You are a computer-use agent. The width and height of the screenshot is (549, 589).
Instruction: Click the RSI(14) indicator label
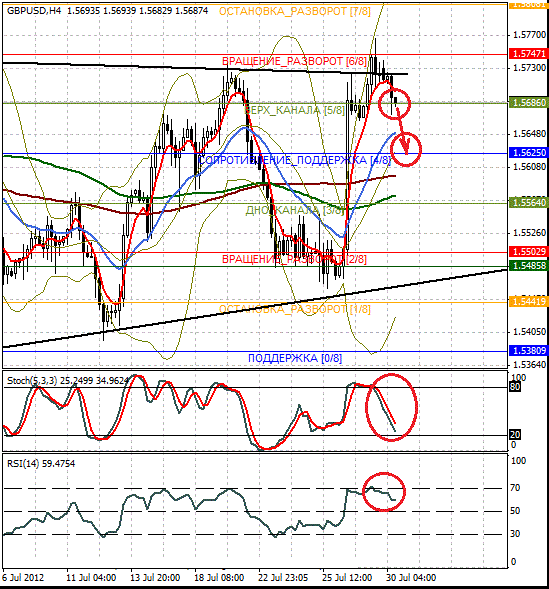point(23,464)
